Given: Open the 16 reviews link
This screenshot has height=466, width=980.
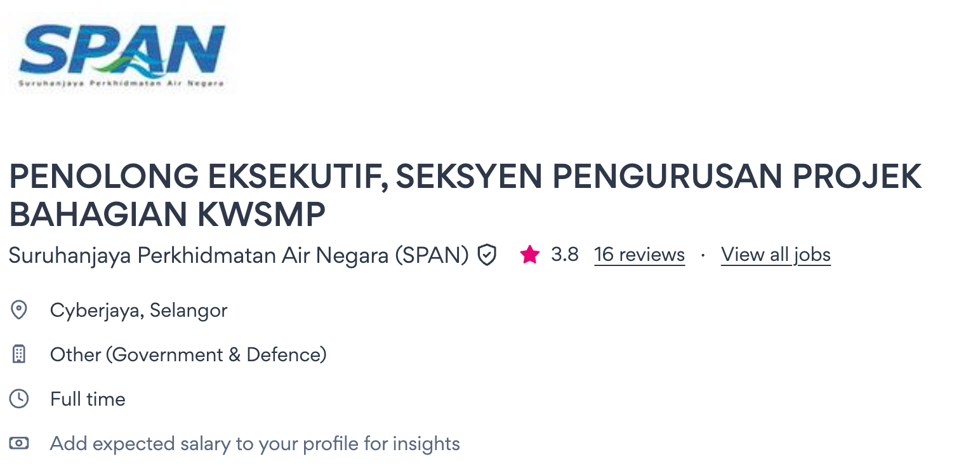Looking at the screenshot, I should 639,255.
